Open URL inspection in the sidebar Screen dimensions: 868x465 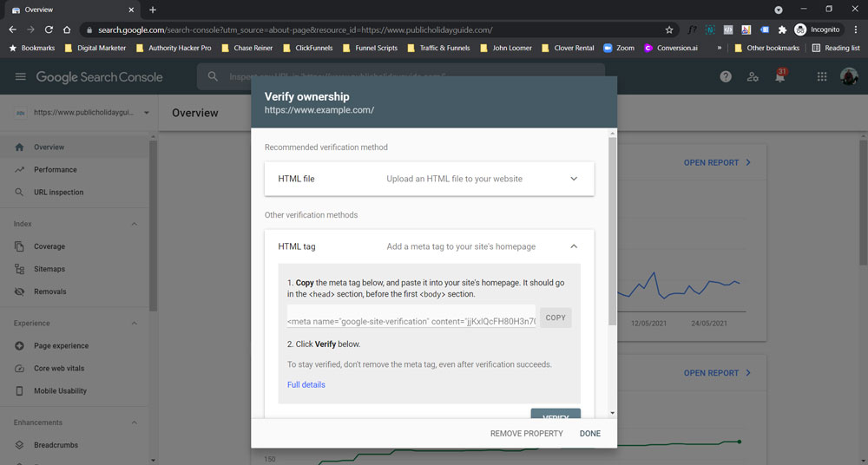[x=75, y=193]
